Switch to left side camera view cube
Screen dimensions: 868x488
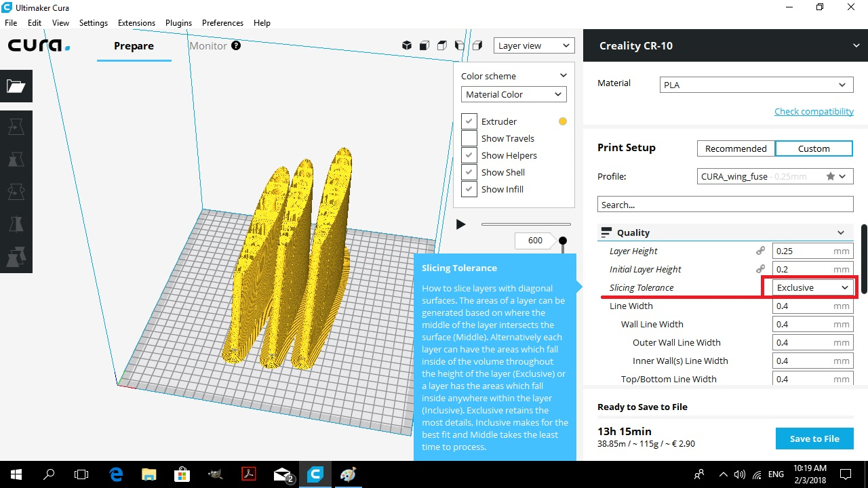(x=460, y=45)
